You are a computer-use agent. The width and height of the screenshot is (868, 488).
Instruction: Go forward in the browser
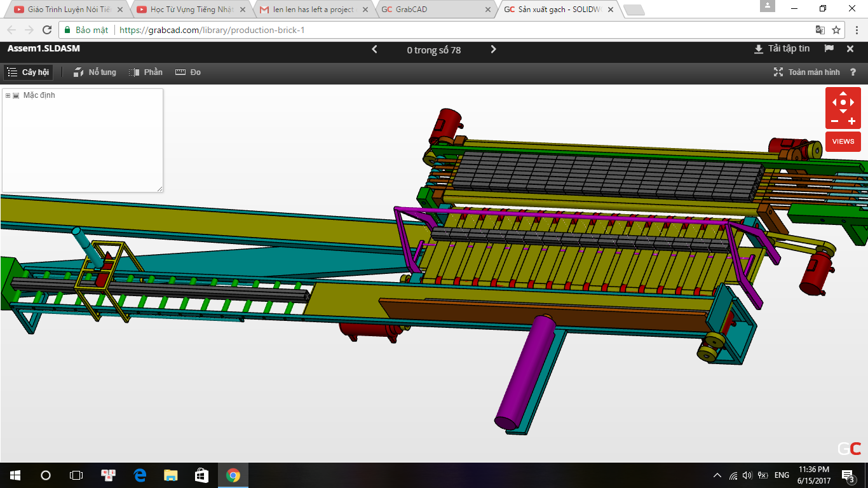click(x=29, y=30)
